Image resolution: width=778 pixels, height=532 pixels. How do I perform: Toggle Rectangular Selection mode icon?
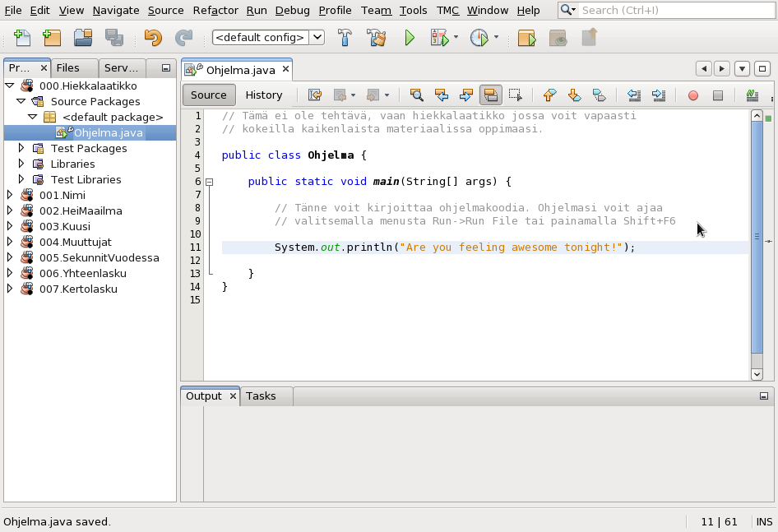tap(515, 95)
